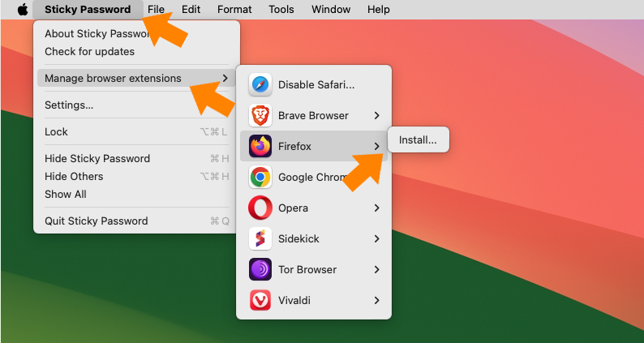Expand Manage browser extensions chevron
This screenshot has height=343, width=644.
coord(225,78)
